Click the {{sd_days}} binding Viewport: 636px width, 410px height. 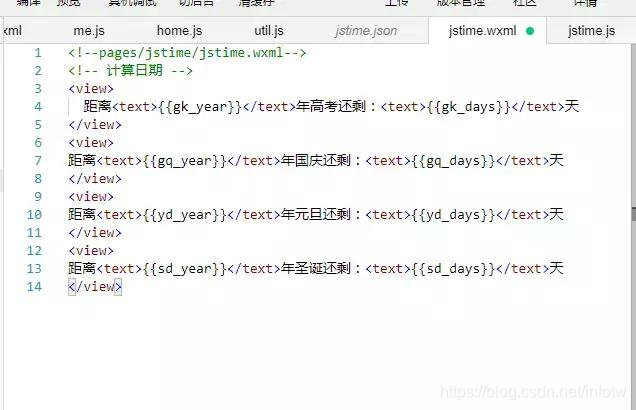click(453, 268)
